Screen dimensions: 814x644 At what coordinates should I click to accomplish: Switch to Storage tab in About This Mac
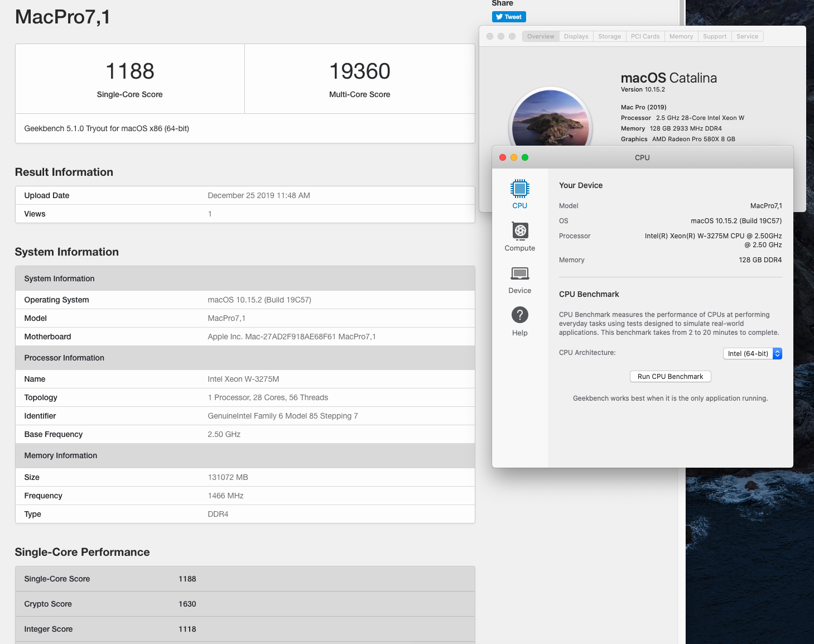tap(609, 36)
